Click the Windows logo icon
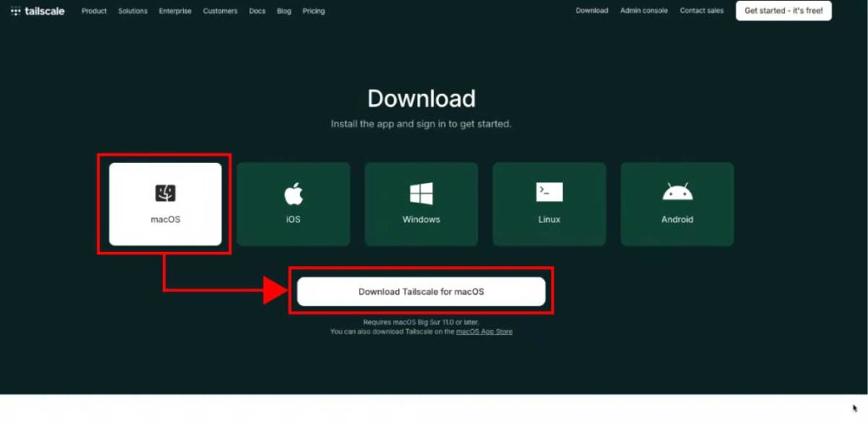The image size is (868, 429). (421, 194)
